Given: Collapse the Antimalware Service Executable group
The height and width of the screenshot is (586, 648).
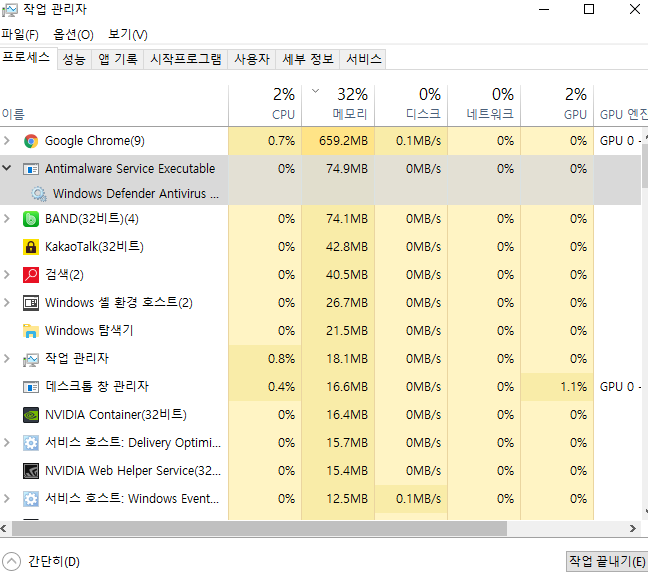Looking at the screenshot, I should pyautogui.click(x=7, y=168).
